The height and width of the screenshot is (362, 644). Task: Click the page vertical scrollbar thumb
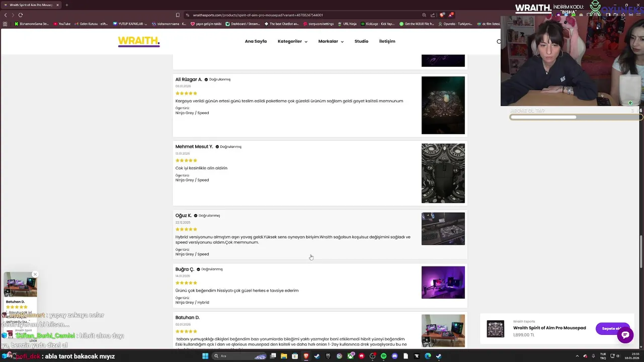(640, 251)
